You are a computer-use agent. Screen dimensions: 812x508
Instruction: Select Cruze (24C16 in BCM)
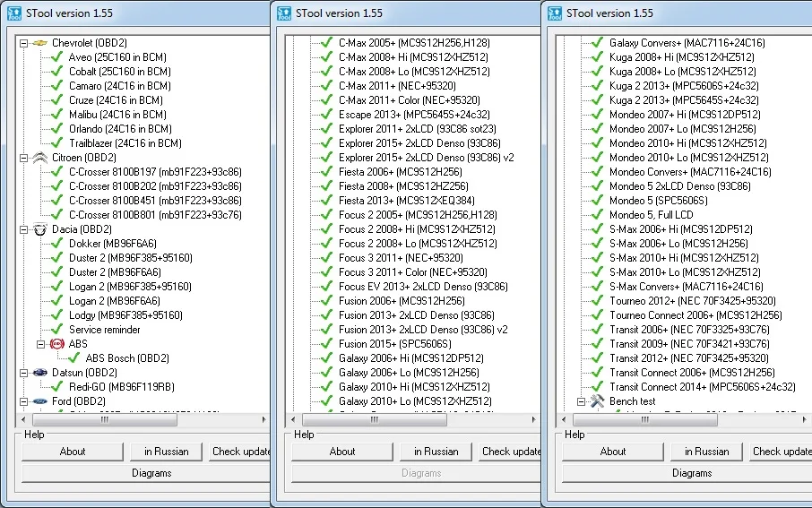tap(116, 100)
